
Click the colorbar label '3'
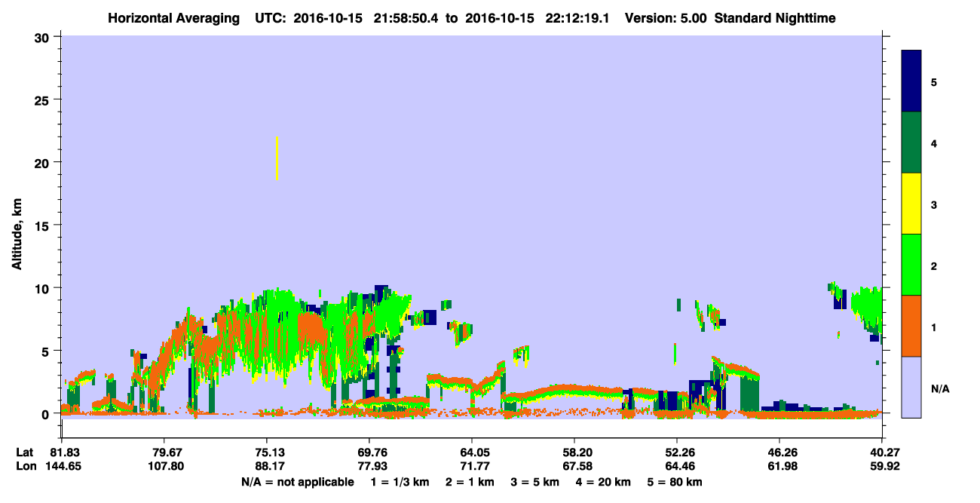pyautogui.click(x=934, y=204)
